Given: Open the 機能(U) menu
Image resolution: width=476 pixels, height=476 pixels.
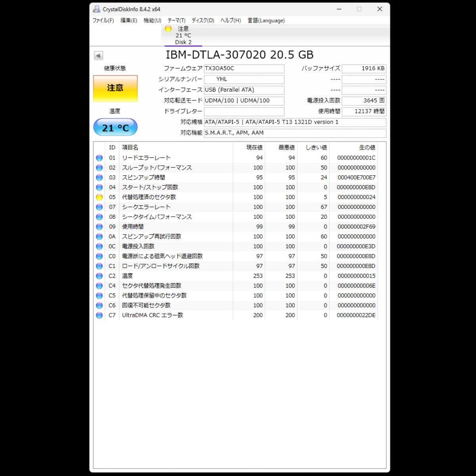Looking at the screenshot, I should (152, 21).
